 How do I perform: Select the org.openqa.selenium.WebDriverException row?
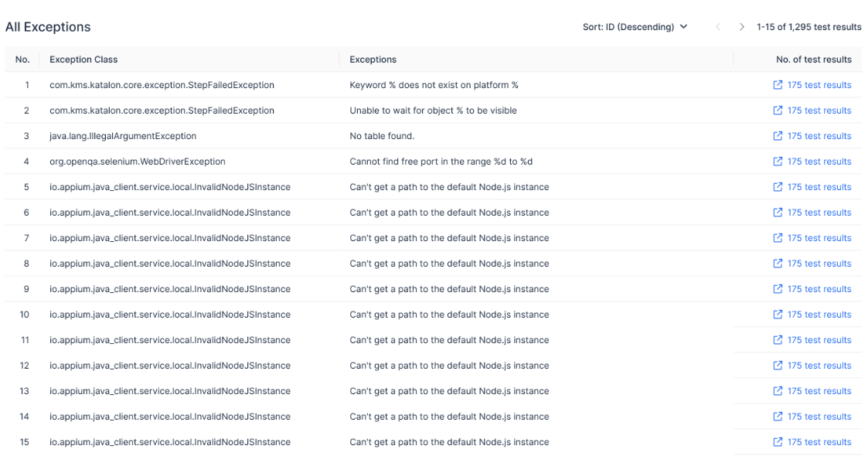pos(138,162)
